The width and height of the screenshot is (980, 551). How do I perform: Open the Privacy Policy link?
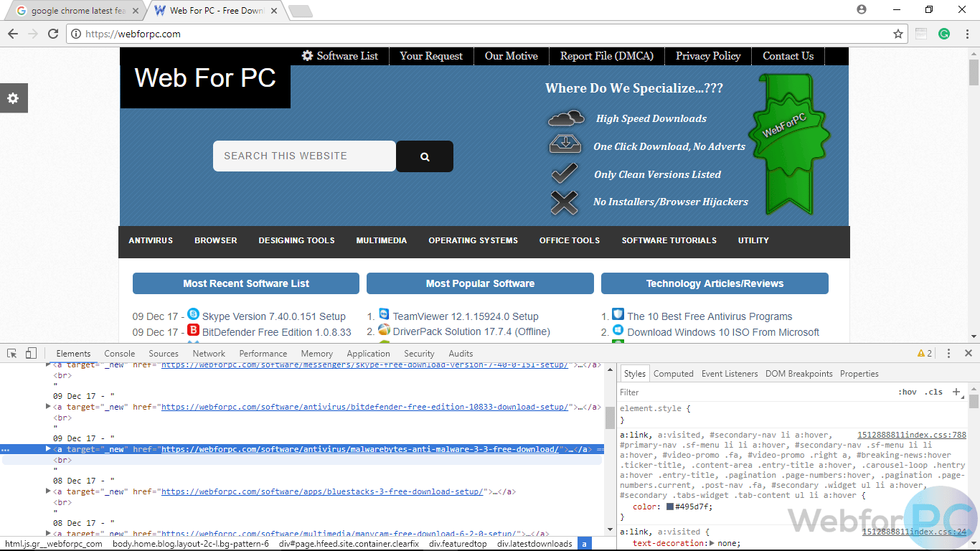(708, 56)
